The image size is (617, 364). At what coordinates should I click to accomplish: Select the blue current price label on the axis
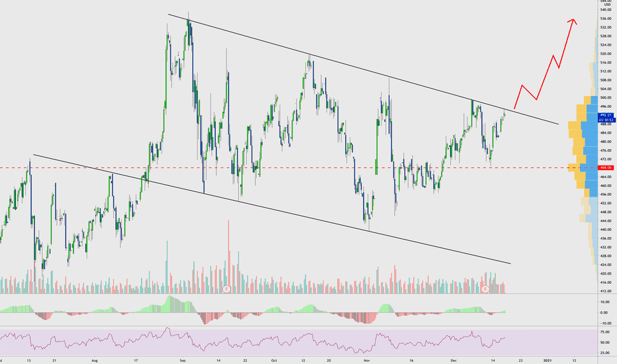click(606, 115)
